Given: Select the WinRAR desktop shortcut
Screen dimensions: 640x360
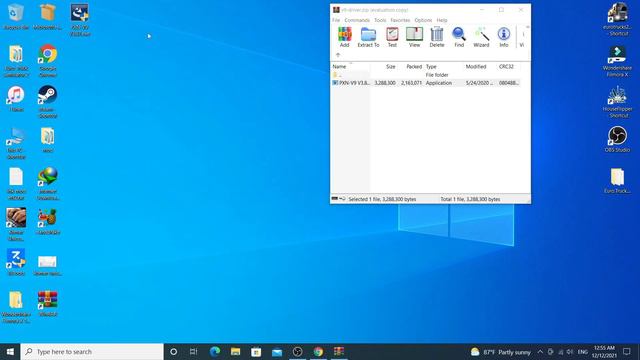Looking at the screenshot, I should click(x=48, y=303).
